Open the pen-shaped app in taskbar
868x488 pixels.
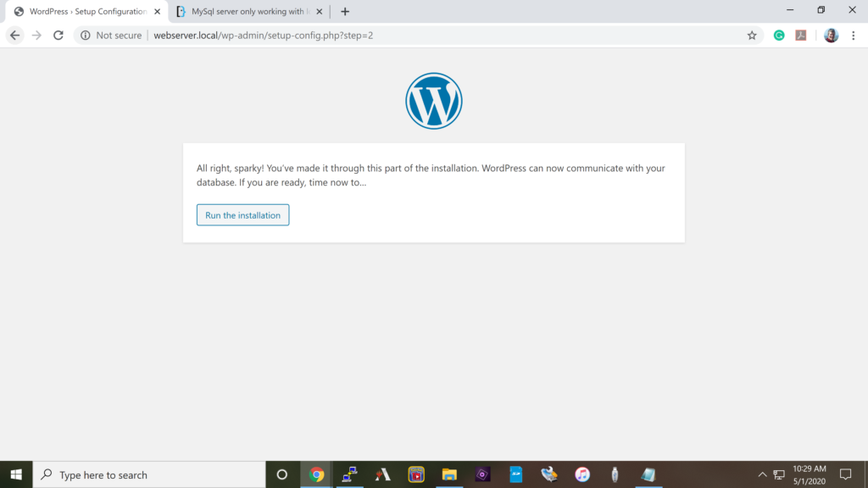[615, 474]
